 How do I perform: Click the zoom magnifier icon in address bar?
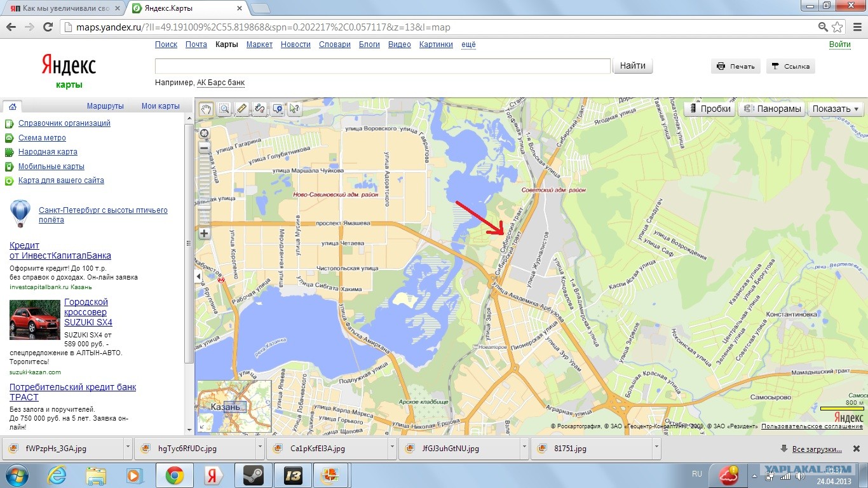[x=823, y=27]
